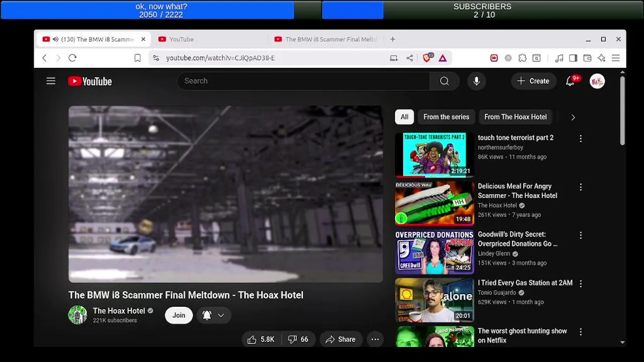Viewport: 644px width, 362px height.
Task: Click the Join channel button
Action: coord(179,315)
